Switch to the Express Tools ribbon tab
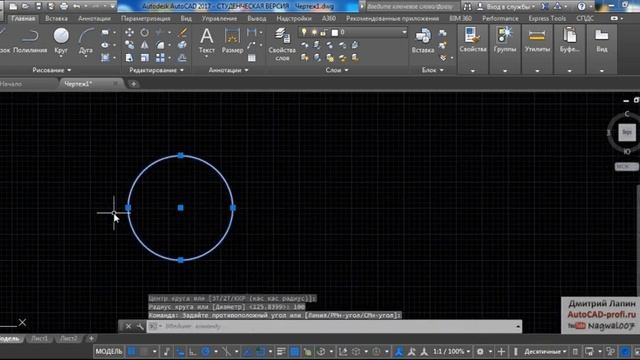Screen dimensions: 640x360 point(547,19)
